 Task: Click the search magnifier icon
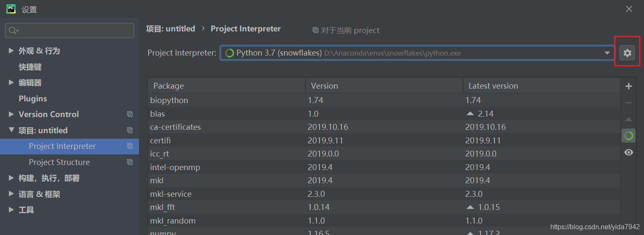(13, 31)
